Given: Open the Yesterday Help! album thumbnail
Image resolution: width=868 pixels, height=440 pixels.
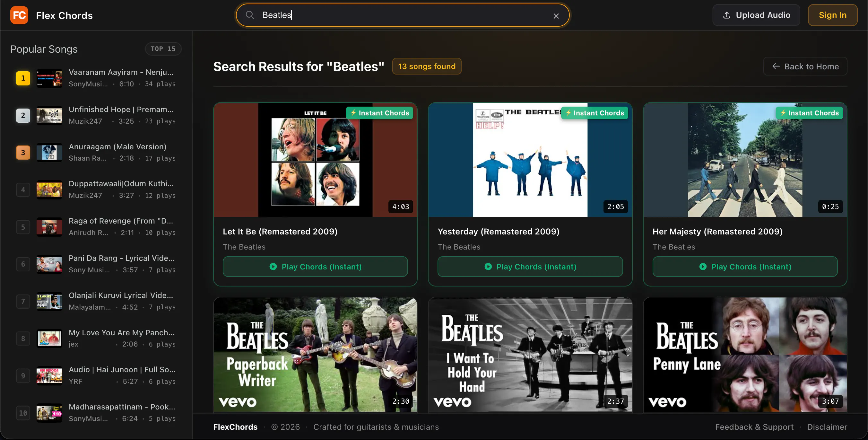Looking at the screenshot, I should click(x=530, y=160).
